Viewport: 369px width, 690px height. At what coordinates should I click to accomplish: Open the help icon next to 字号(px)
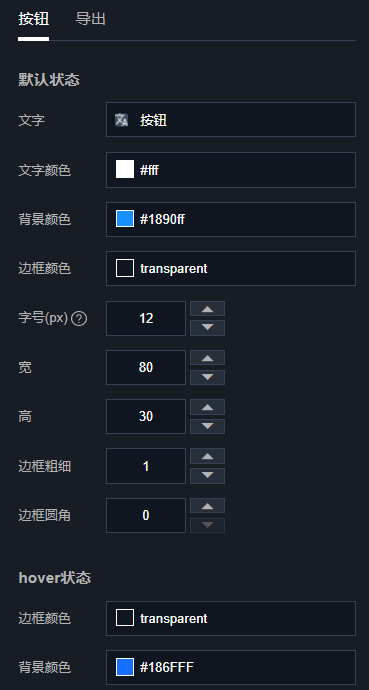79,318
